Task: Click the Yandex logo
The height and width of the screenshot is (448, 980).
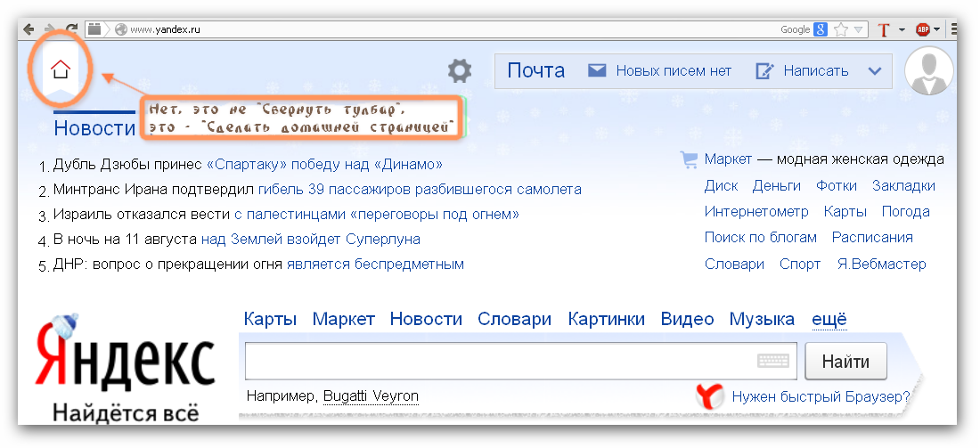Action: (x=125, y=354)
